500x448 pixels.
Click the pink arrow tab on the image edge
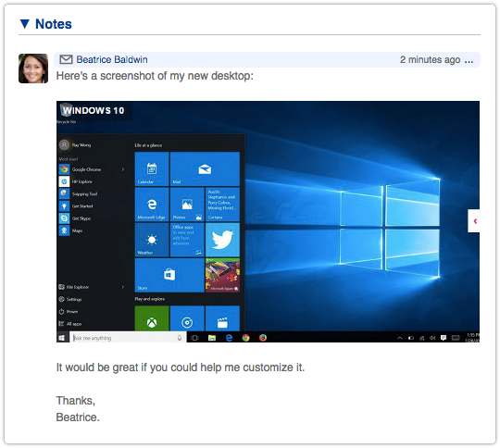tap(474, 221)
